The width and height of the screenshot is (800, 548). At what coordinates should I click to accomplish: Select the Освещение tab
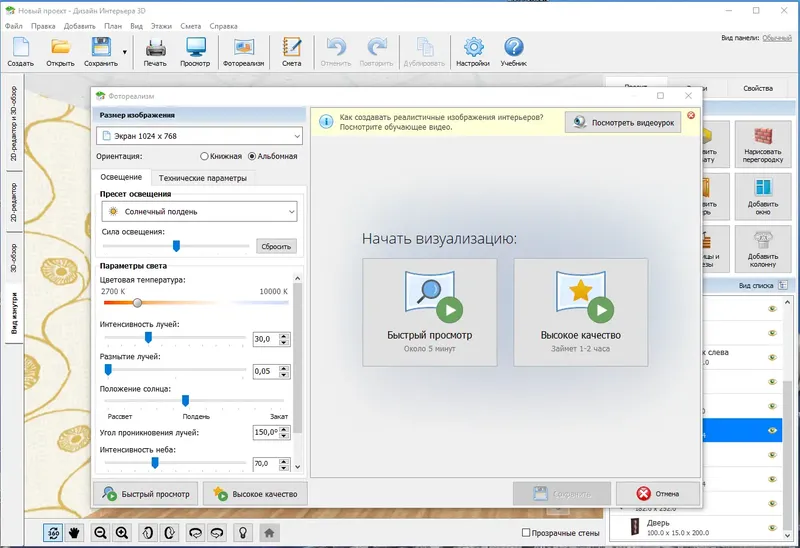(121, 177)
